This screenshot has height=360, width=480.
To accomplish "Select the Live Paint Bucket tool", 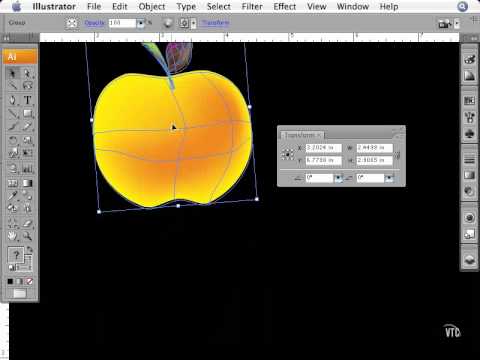I will [x=13, y=209].
